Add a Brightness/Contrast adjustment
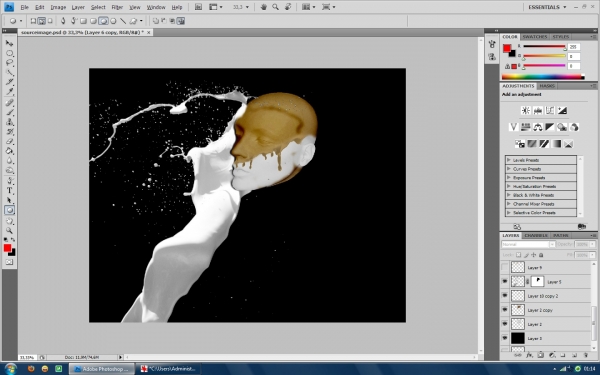Image resolution: width=600 pixels, height=375 pixels. [525, 111]
